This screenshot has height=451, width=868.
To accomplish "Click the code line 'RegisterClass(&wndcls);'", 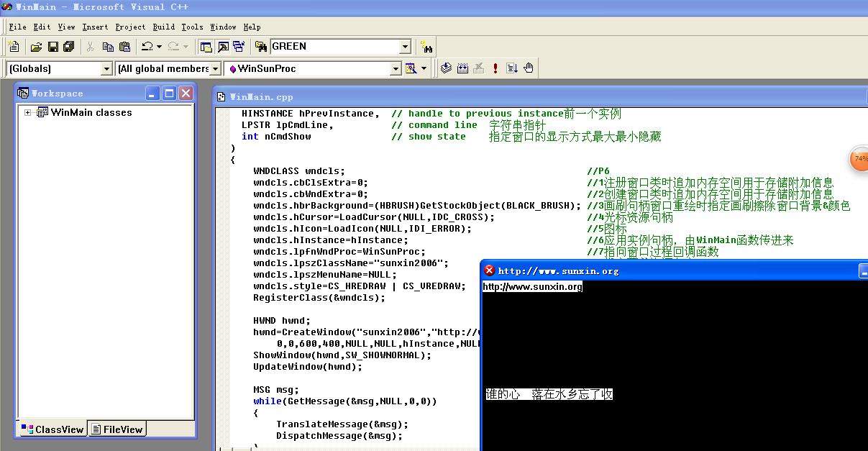I will (319, 298).
